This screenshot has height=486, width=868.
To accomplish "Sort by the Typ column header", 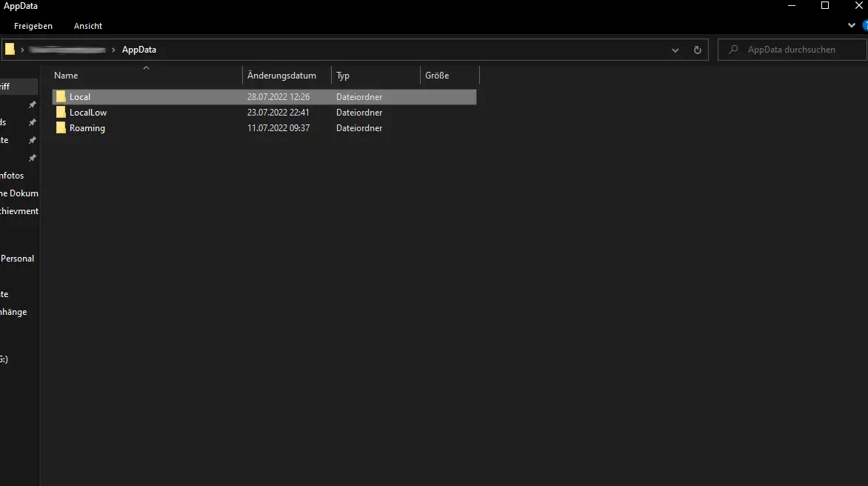I will click(x=343, y=76).
